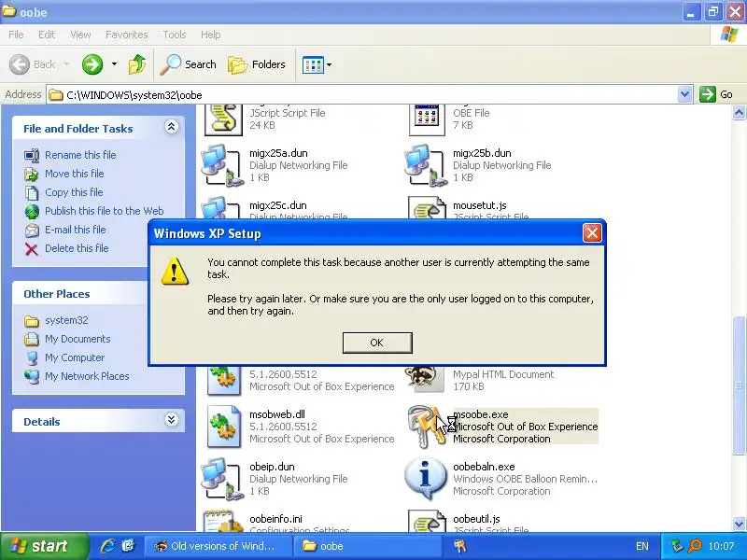Click the red X delete icon

point(32,249)
